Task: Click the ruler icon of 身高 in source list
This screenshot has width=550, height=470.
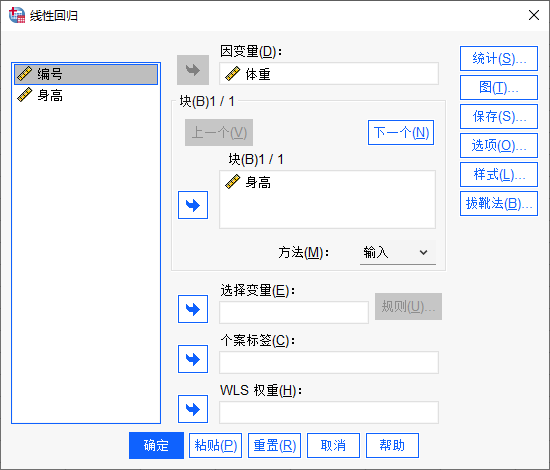Action: tap(25, 95)
